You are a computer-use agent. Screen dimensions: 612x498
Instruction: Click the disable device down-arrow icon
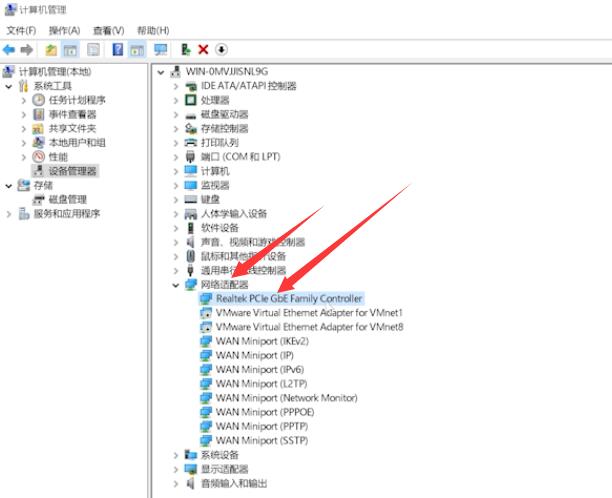221,50
